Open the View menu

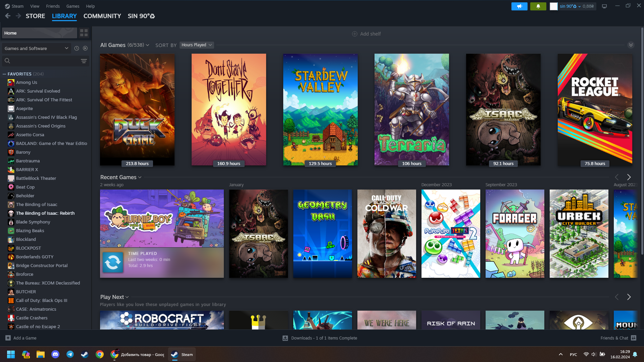click(x=35, y=6)
